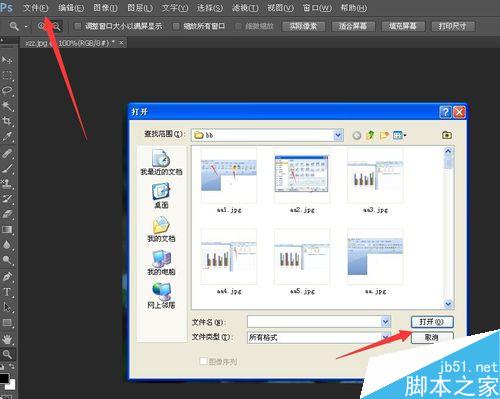Select the History Brush tool

click(7, 199)
